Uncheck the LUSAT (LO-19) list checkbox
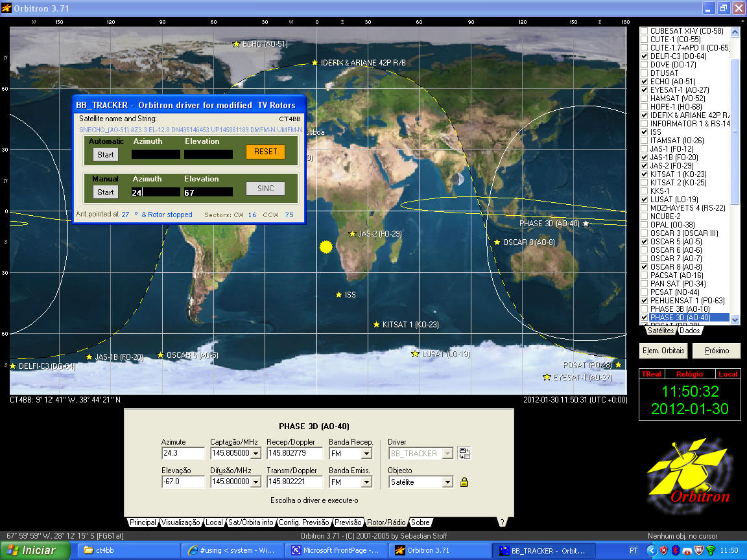The image size is (747, 560). pyautogui.click(x=644, y=200)
